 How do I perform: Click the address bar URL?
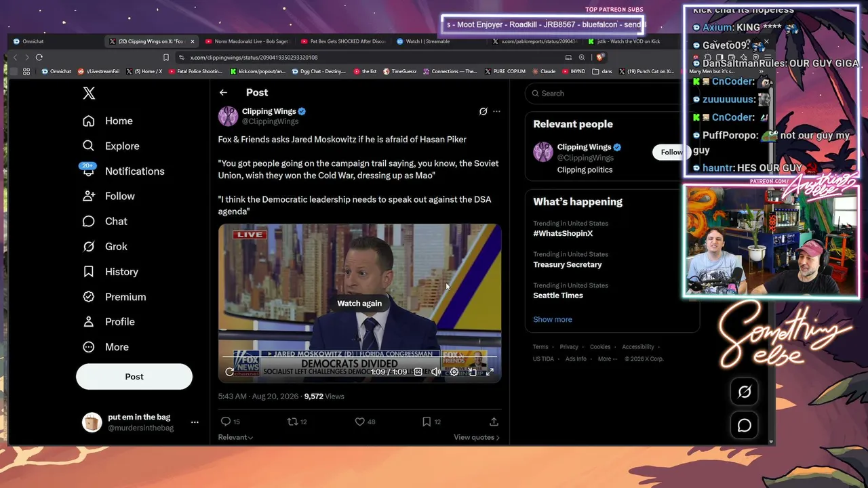tap(254, 58)
